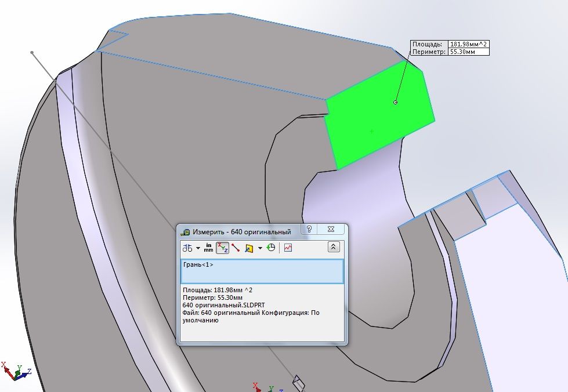Click the Грань<1> selection box
The image size is (568, 392).
pos(262,271)
